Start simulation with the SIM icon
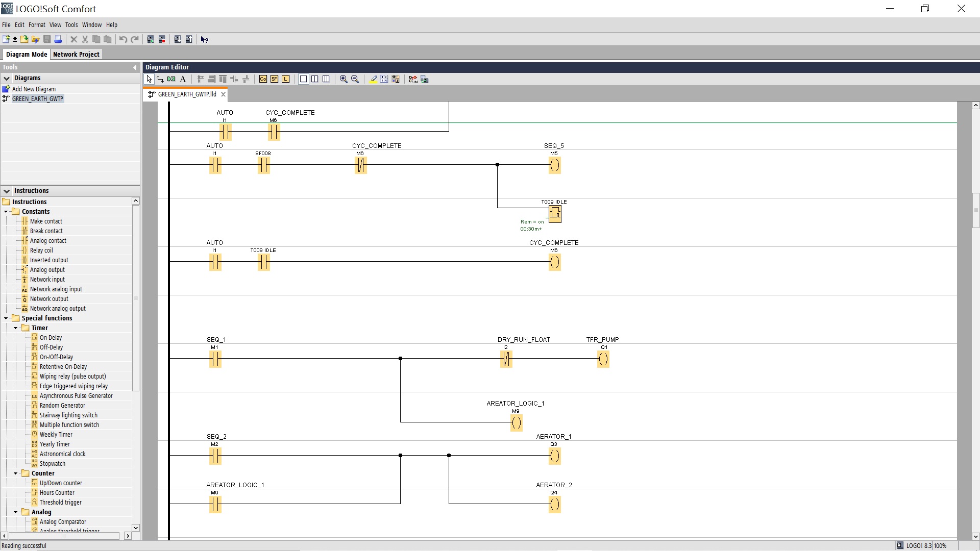 pyautogui.click(x=413, y=79)
